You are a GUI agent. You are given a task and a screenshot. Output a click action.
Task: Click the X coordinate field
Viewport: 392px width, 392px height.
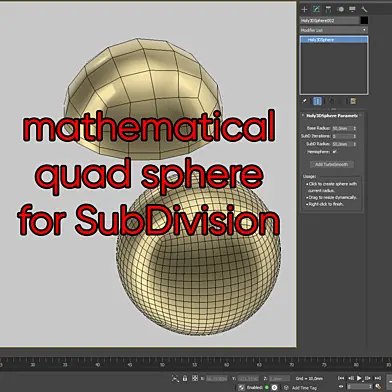tap(217, 379)
